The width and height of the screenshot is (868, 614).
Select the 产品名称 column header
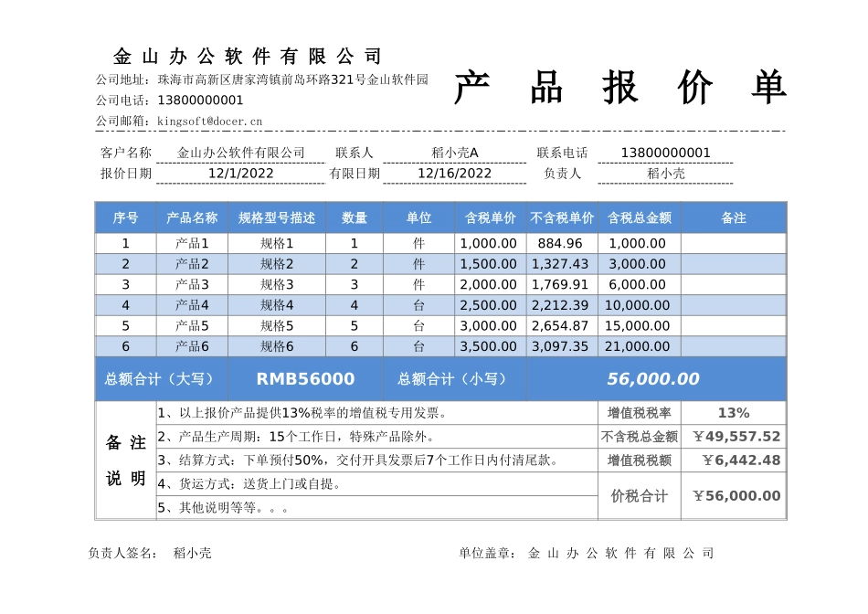click(x=192, y=217)
